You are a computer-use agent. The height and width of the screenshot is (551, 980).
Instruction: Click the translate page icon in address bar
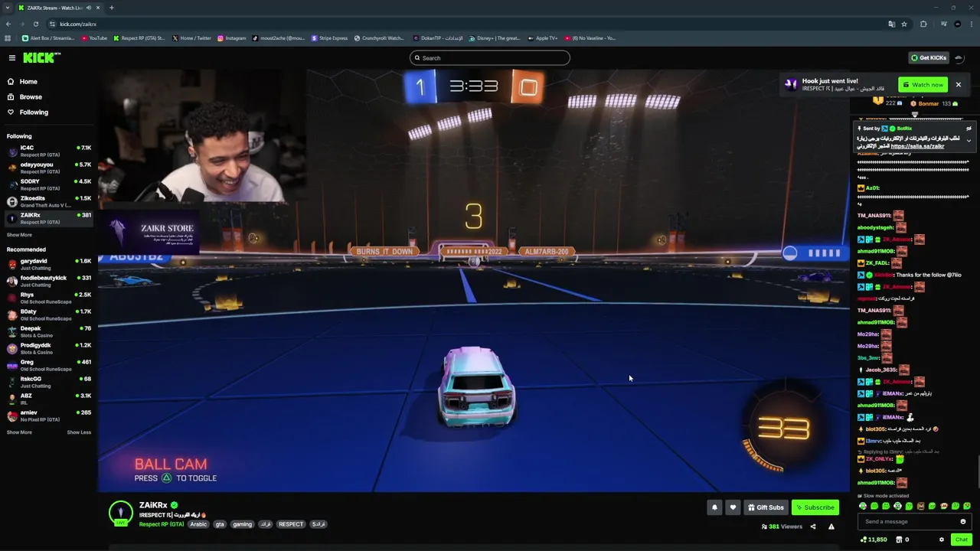coord(891,24)
